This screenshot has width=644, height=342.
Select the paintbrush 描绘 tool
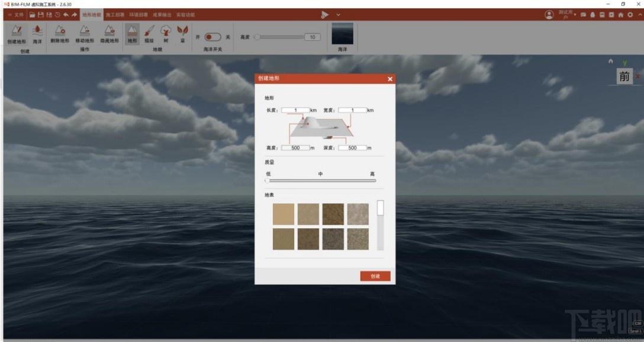(x=149, y=34)
